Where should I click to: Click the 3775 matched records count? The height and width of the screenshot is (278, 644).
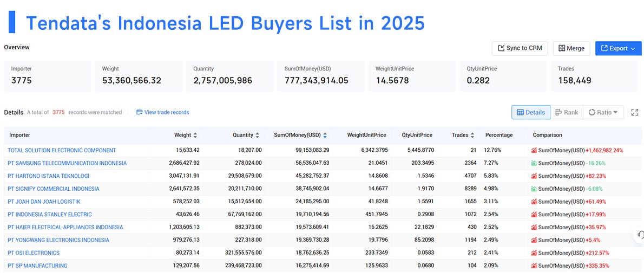click(x=58, y=112)
